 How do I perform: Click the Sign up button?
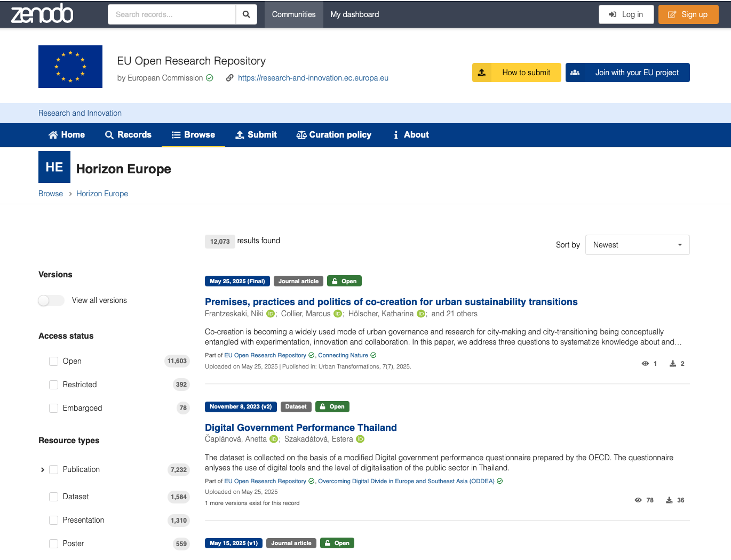click(688, 14)
